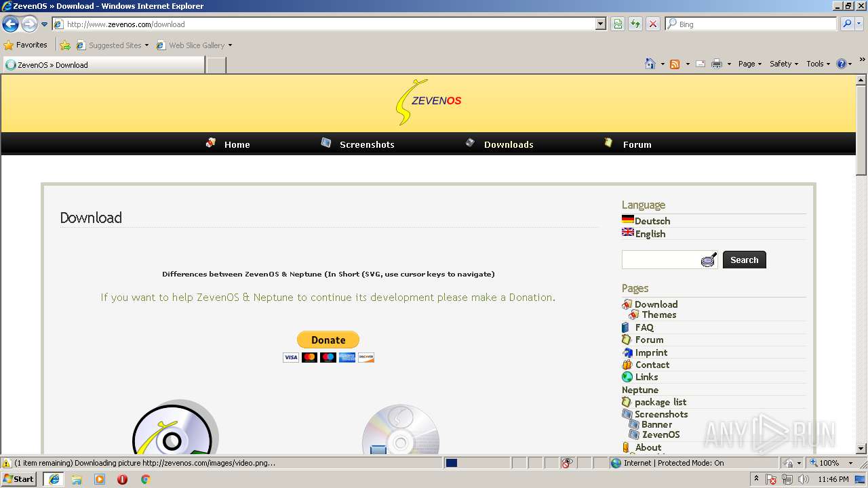
Task: Open the Tools menu
Action: click(818, 64)
